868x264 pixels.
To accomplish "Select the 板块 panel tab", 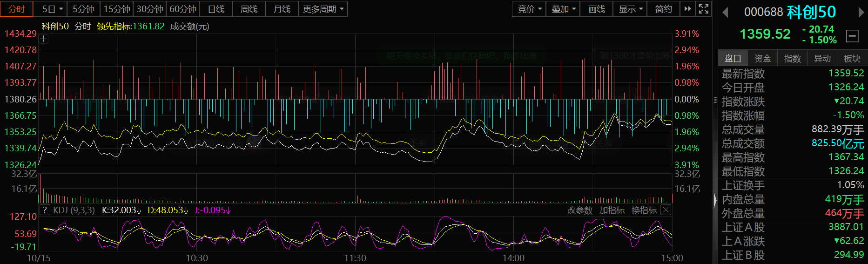I will 852,58.
